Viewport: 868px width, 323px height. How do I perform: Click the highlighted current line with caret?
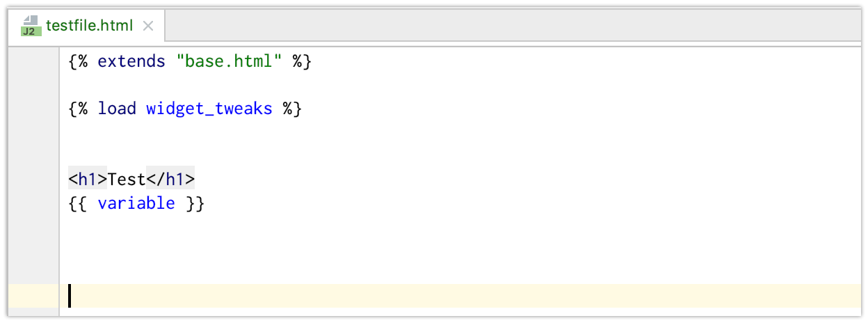click(x=460, y=296)
